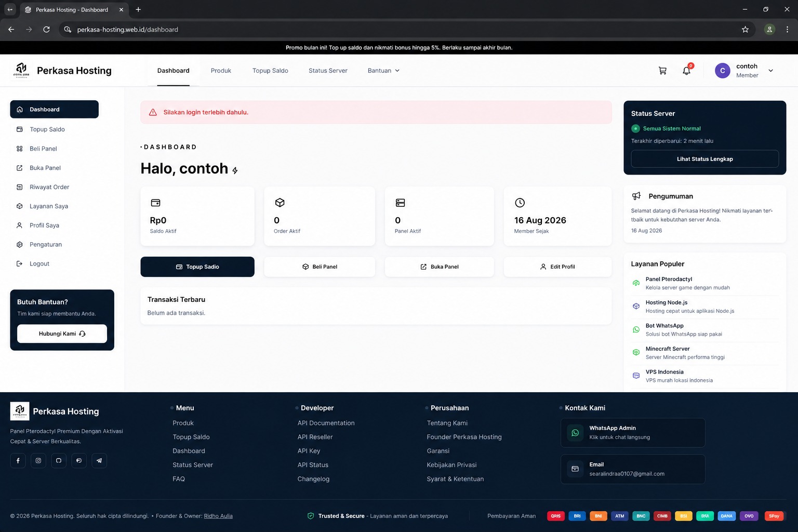Click the DANA payment badge
The width and height of the screenshot is (798, 532).
[x=726, y=516]
